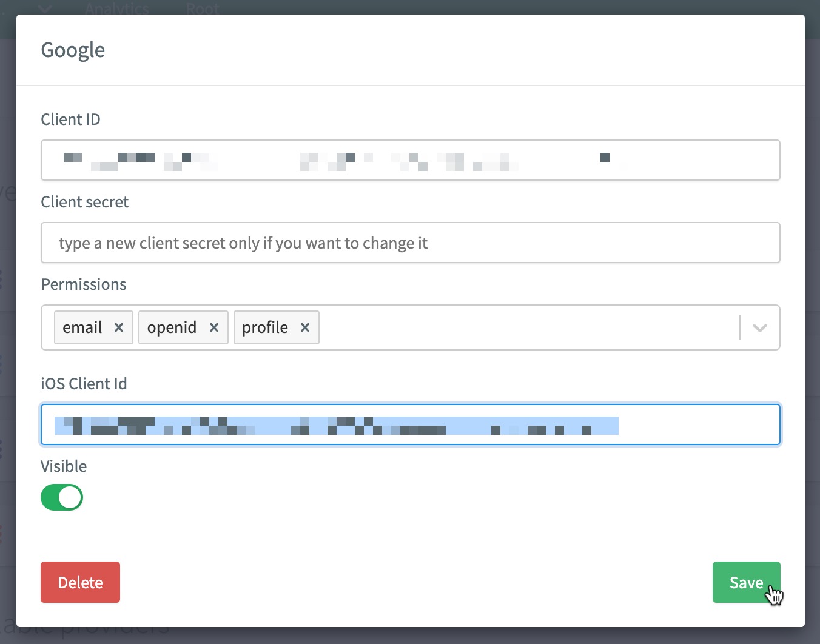
Task: Select the email permission chip
Action: 82,327
